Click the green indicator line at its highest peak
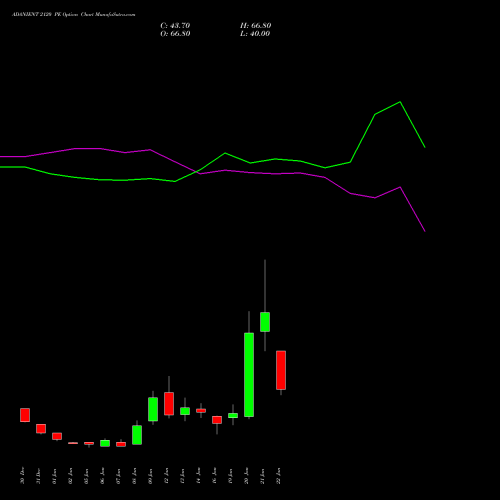This screenshot has height=500, width=500. pos(400,102)
